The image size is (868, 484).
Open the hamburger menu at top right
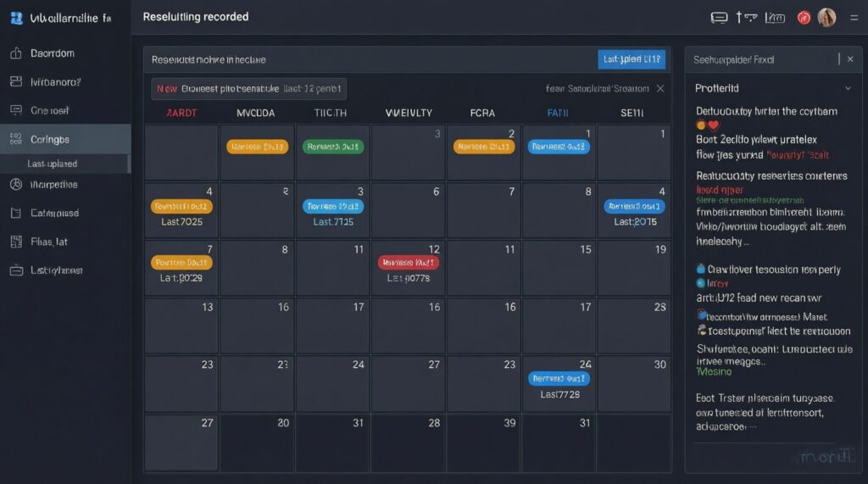[x=853, y=18]
